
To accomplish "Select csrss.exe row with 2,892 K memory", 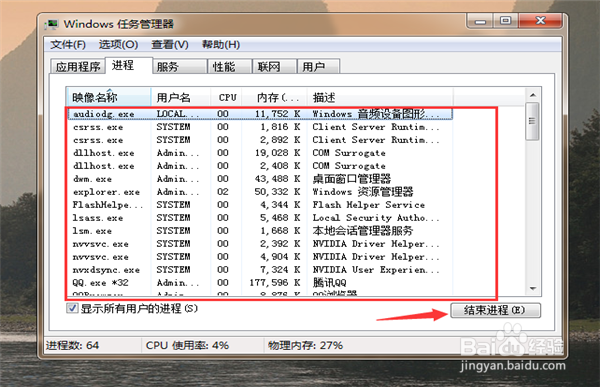I will pyautogui.click(x=260, y=140).
